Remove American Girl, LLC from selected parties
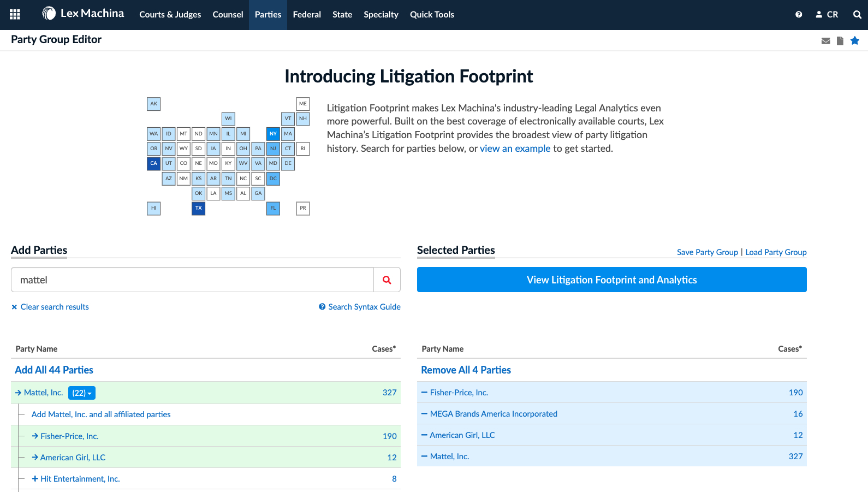Screen dimensions: 868x492 click(x=424, y=435)
